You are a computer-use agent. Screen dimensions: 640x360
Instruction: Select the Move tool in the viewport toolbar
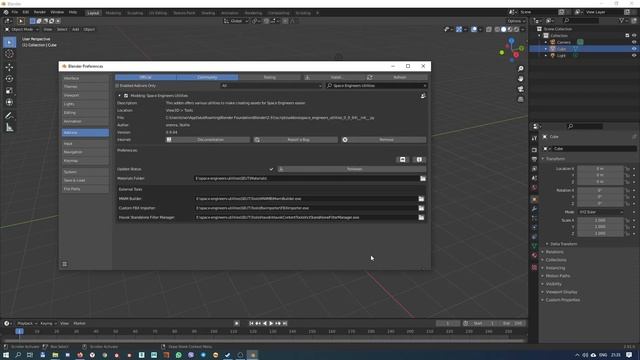(x=9, y=67)
